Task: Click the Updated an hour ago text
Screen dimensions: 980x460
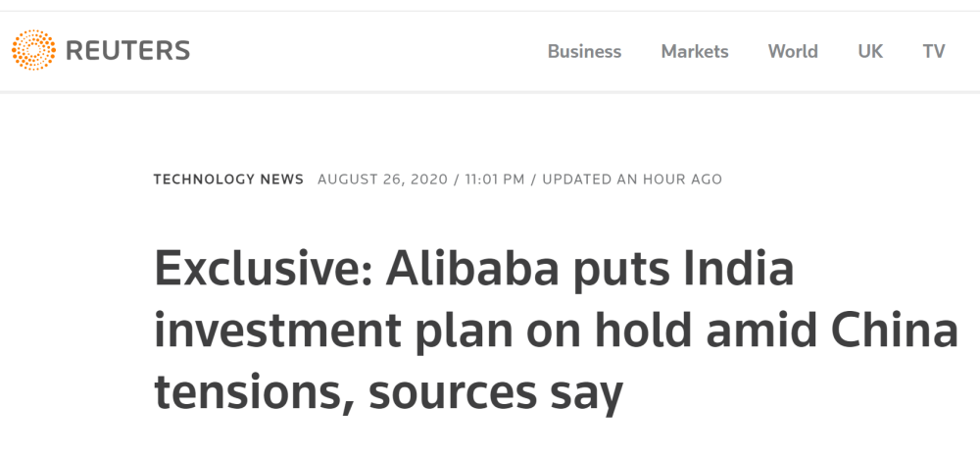Action: (x=632, y=179)
